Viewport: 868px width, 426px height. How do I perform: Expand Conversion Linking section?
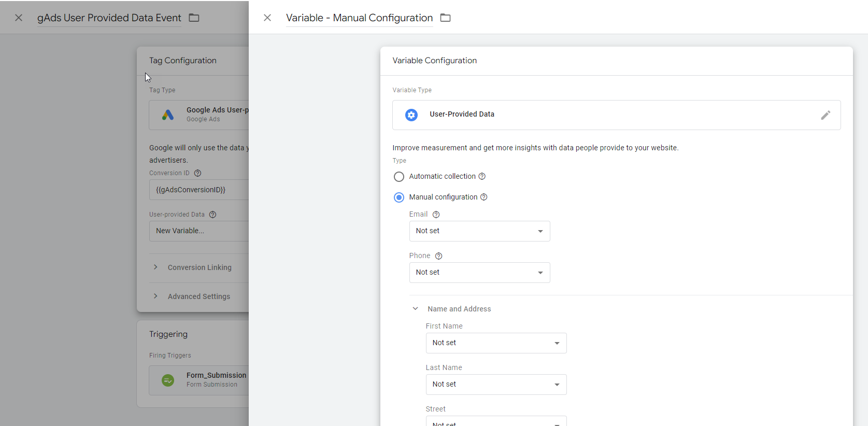click(x=155, y=267)
